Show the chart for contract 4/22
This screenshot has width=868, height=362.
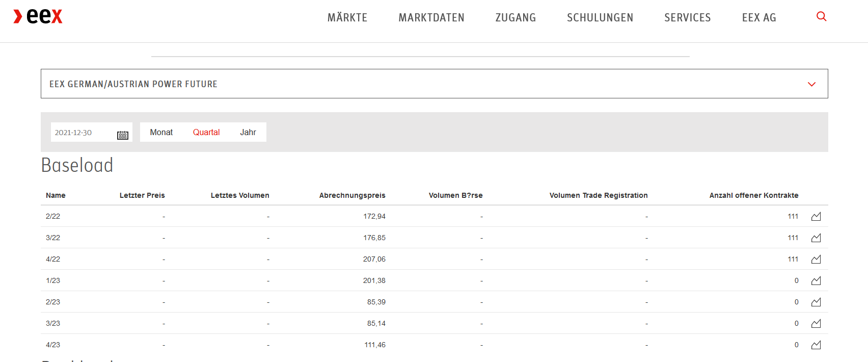coord(816,259)
